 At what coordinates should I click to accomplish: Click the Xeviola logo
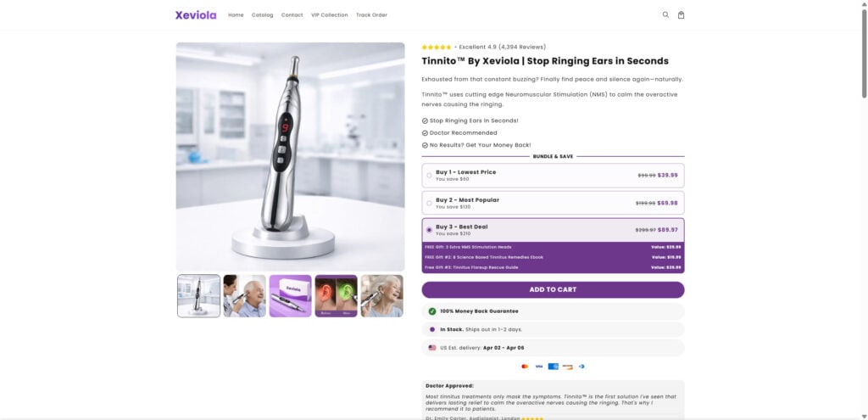pyautogui.click(x=196, y=14)
